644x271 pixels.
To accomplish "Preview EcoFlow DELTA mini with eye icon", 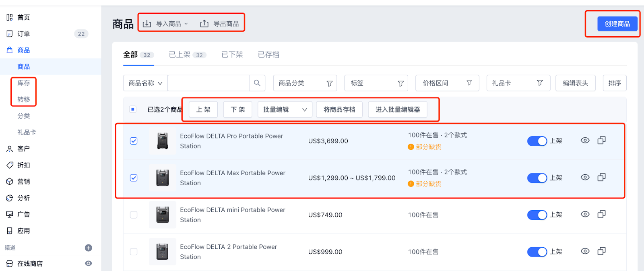I will pos(585,214).
